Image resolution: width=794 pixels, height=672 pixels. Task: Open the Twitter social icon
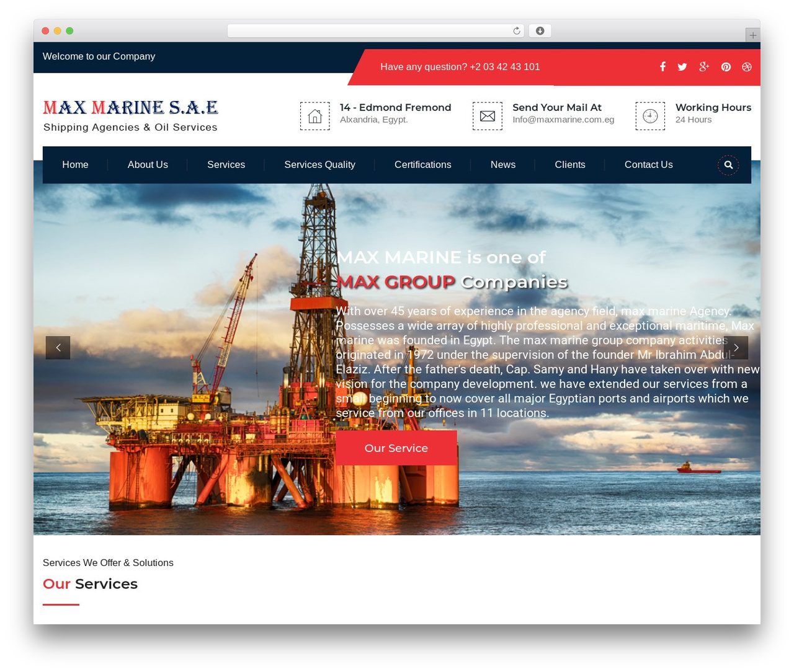(x=682, y=67)
